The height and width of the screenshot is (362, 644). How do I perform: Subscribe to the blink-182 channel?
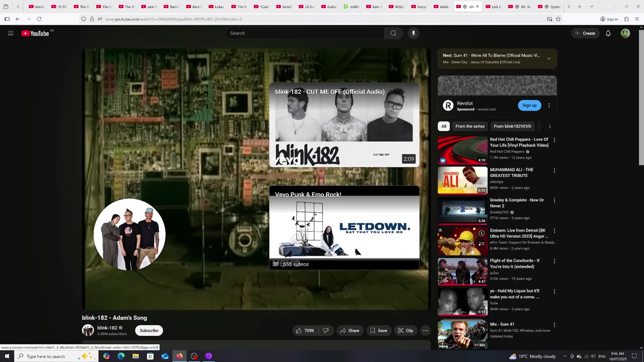(149, 330)
